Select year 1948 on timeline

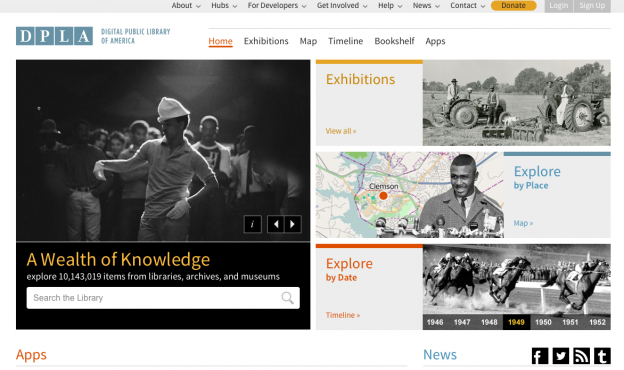point(489,322)
